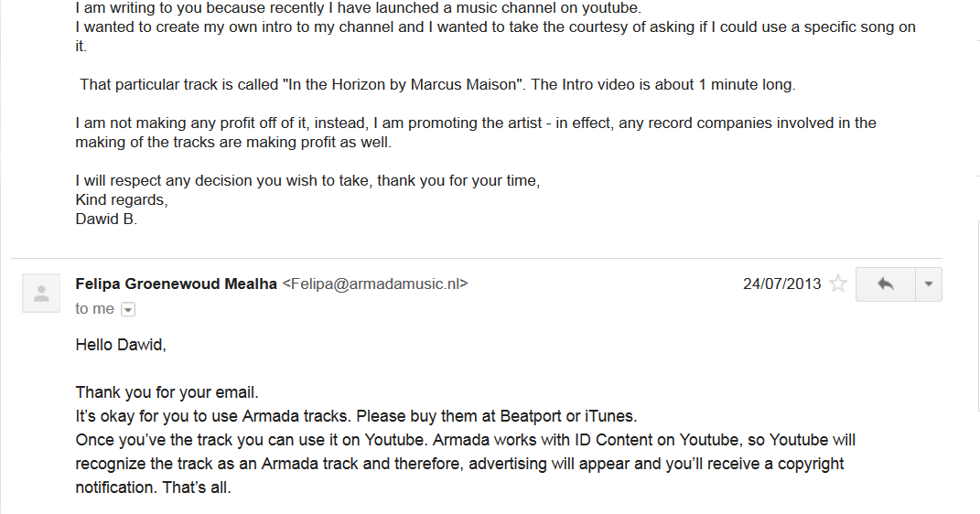This screenshot has height=514, width=980.
Task: Click the "Hello Dawid," greeting line
Action: (x=121, y=344)
